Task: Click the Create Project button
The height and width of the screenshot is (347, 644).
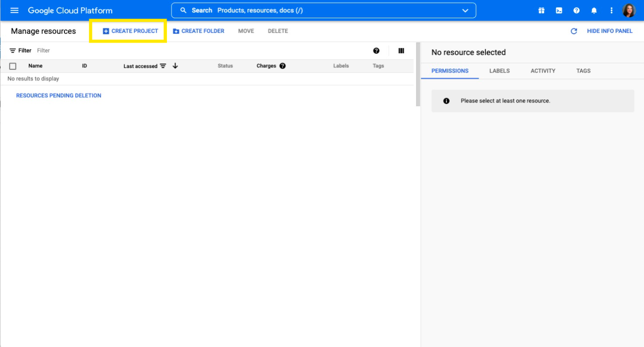Action: pos(130,31)
